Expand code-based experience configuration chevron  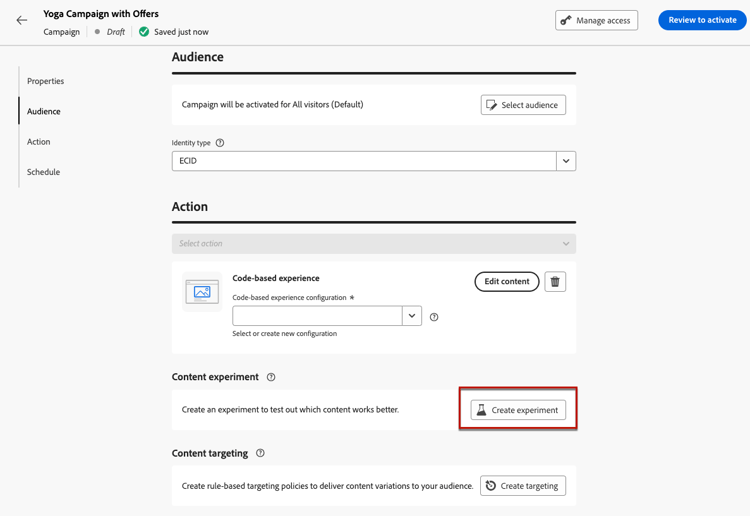(412, 316)
